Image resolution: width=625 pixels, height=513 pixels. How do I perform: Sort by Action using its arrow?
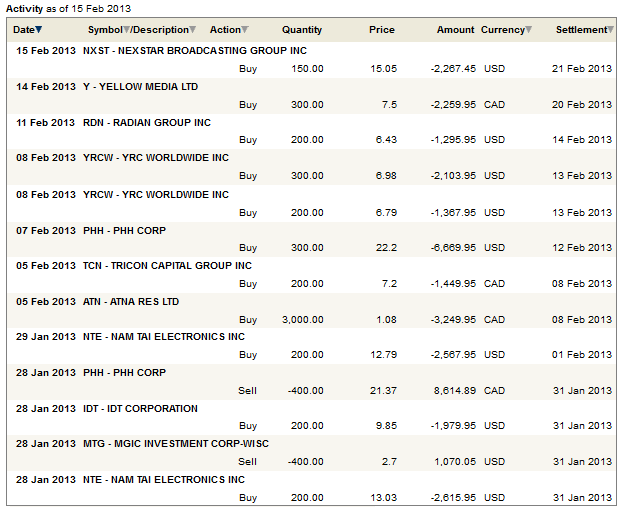pos(245,30)
